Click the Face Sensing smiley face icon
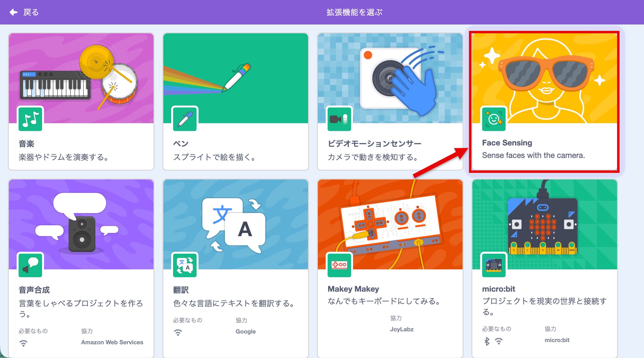 pos(493,119)
